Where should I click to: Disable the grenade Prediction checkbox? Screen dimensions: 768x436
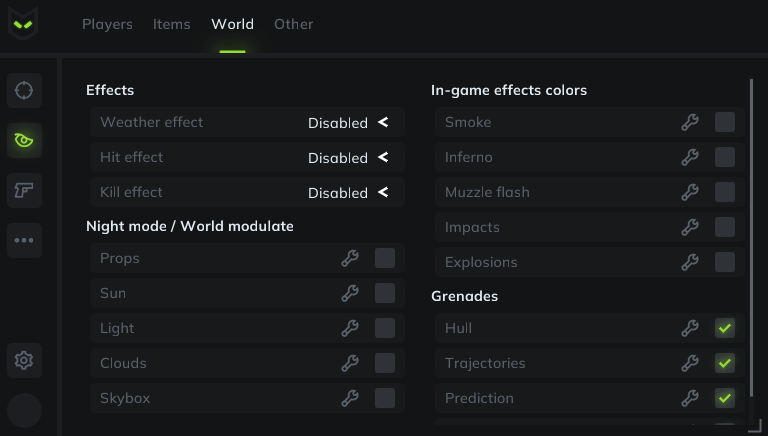[725, 398]
